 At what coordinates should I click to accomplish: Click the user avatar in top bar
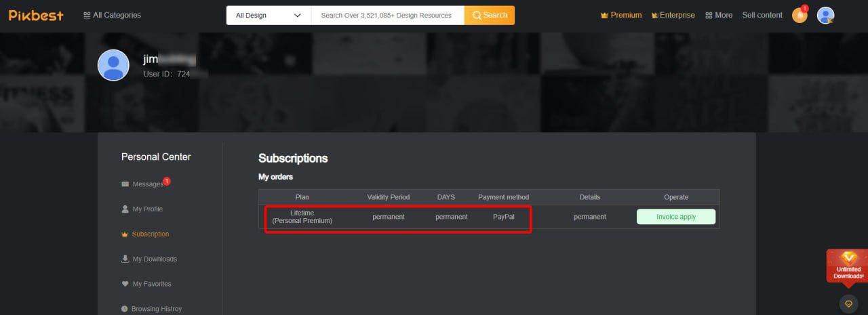(825, 15)
